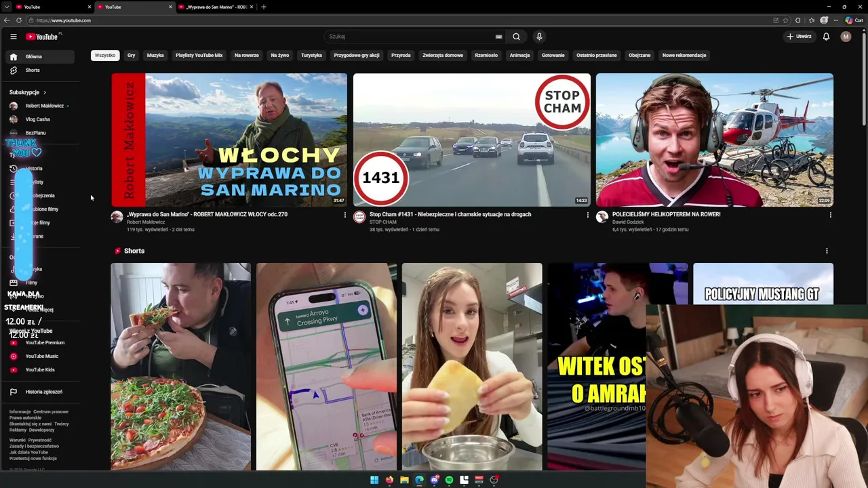This screenshot has width=868, height=488.
Task: Select the Nowe rekomendacje chip
Action: (x=684, y=56)
